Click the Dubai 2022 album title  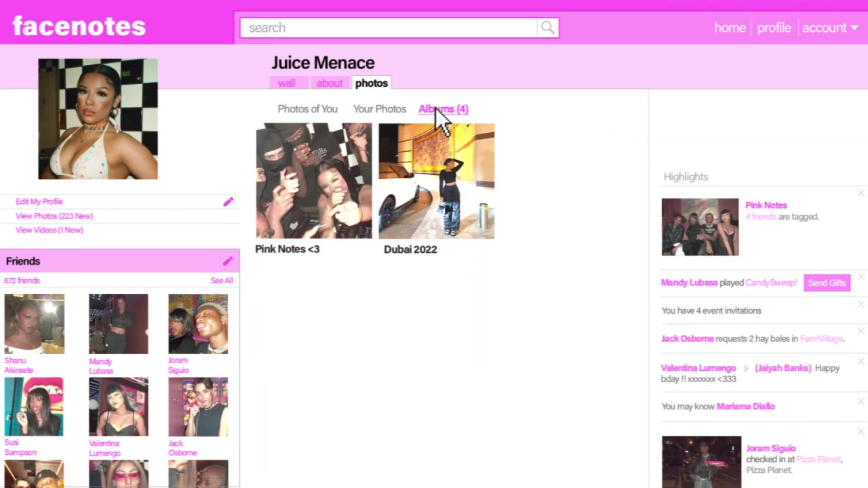(410, 249)
